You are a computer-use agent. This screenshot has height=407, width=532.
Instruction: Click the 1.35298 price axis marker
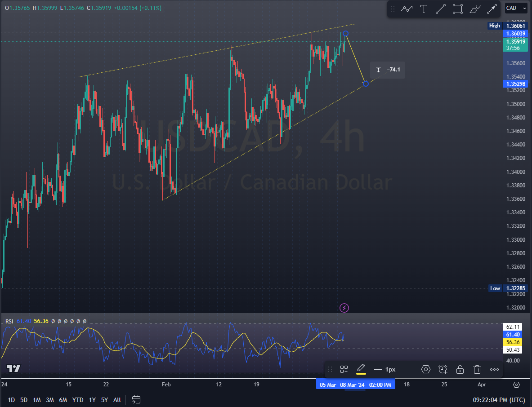(x=515, y=84)
